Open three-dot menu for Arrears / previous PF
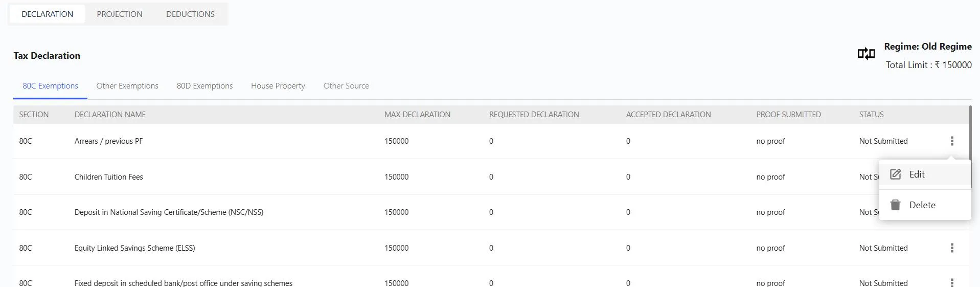The image size is (980, 287). [951, 141]
